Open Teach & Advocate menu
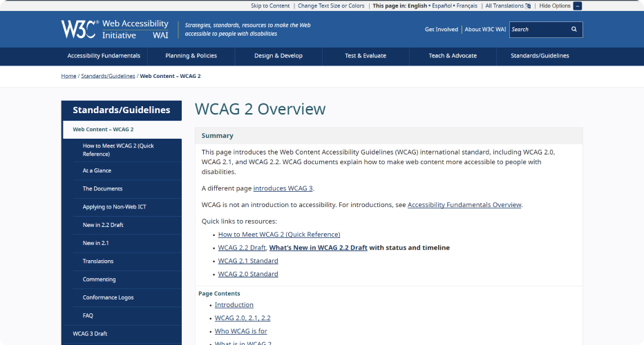Viewport: 644px width, 345px height. [x=453, y=56]
